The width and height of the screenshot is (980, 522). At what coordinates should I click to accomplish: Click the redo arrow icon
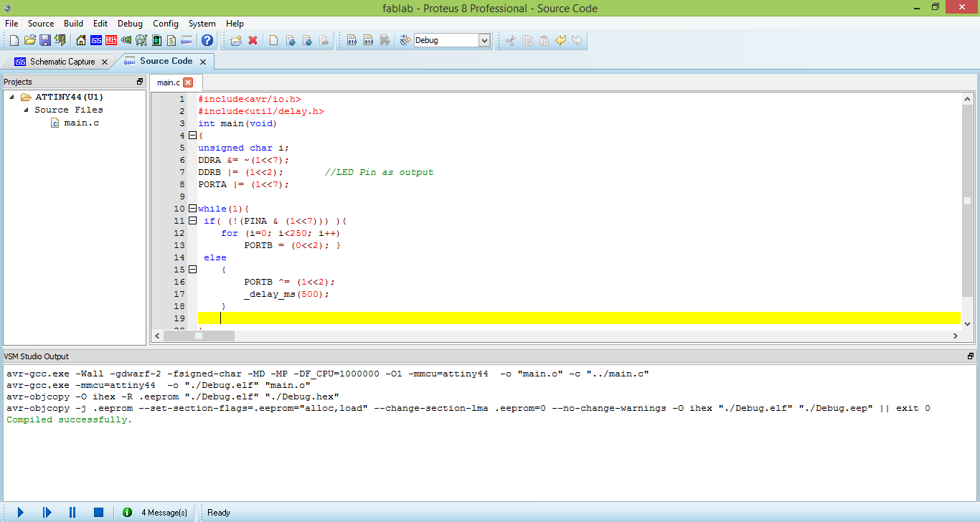coord(577,40)
